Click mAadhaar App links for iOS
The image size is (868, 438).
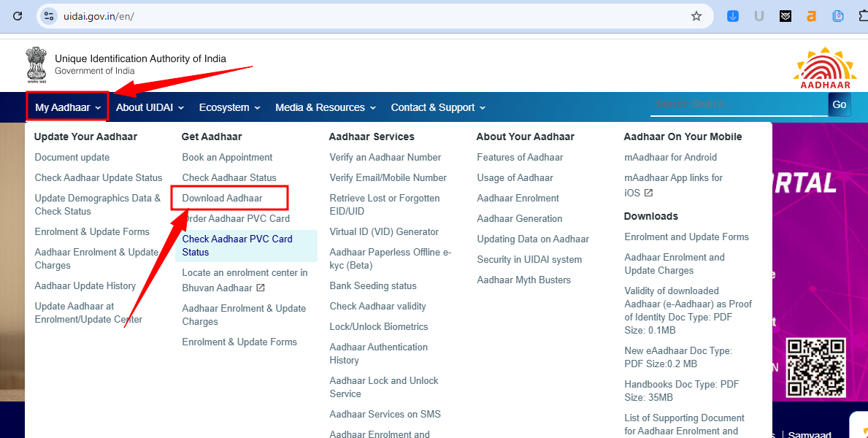pyautogui.click(x=674, y=185)
